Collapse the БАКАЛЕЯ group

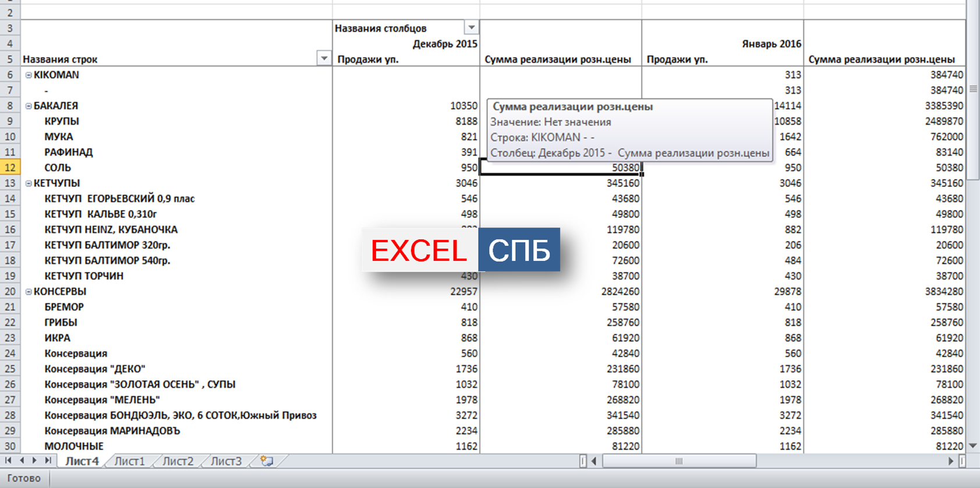29,106
